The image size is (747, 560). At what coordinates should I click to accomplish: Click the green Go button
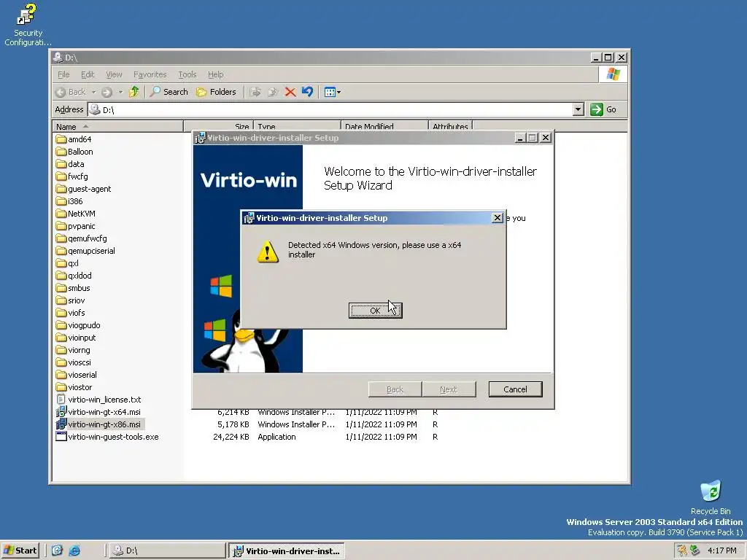pos(603,109)
